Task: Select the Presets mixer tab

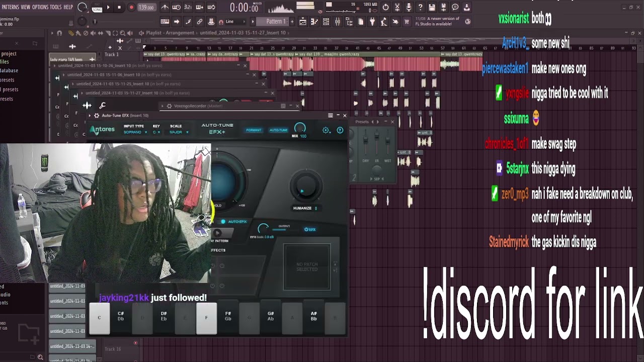Action: tap(362, 122)
